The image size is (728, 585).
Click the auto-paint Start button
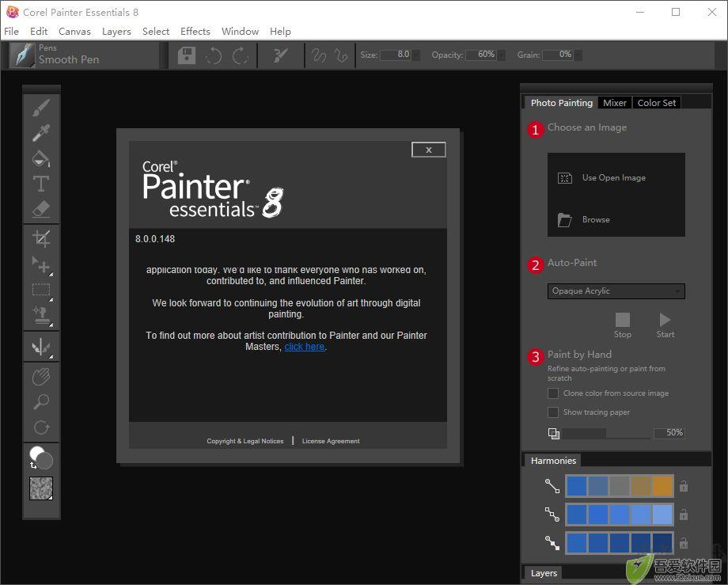click(x=665, y=325)
